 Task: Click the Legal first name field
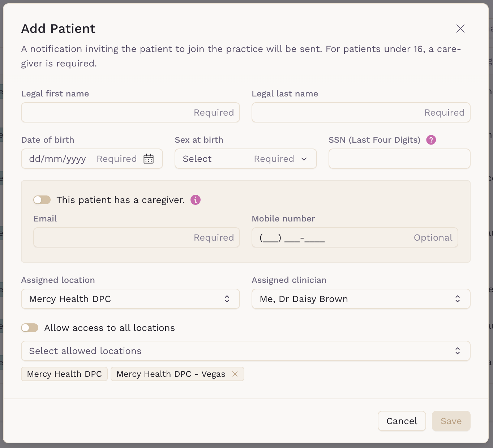click(108, 112)
